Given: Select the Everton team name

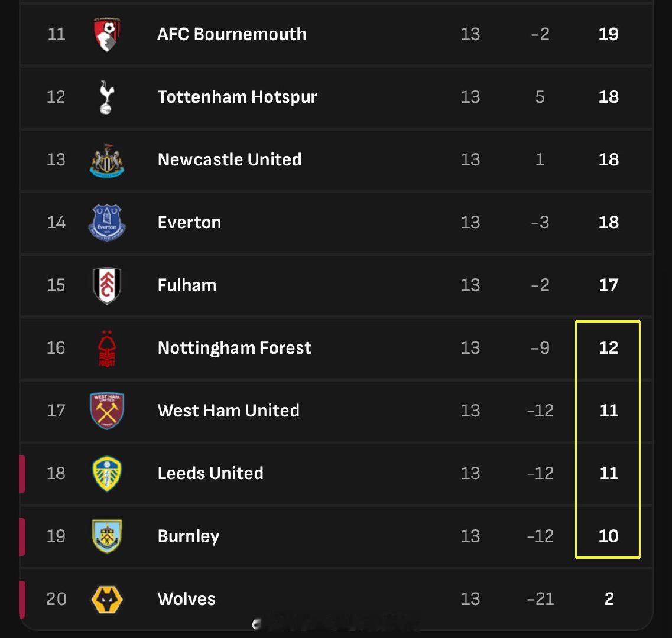Looking at the screenshot, I should point(189,223).
